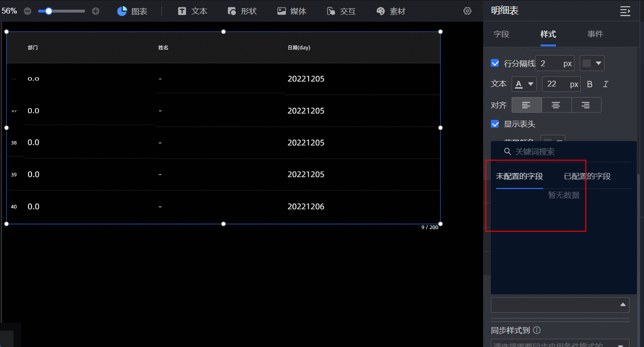Viewport: 644px width, 347px height.
Task: Select center text alignment
Action: 556,105
